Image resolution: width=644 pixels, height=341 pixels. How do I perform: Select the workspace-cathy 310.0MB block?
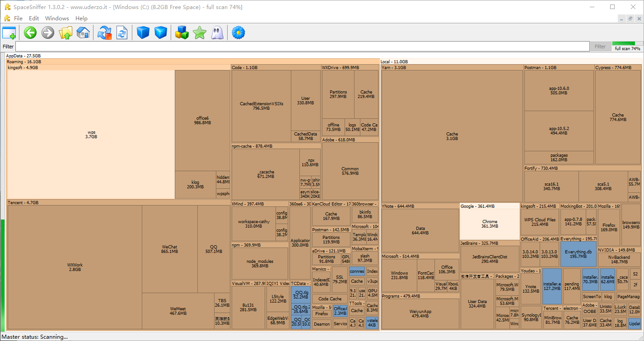click(x=254, y=224)
